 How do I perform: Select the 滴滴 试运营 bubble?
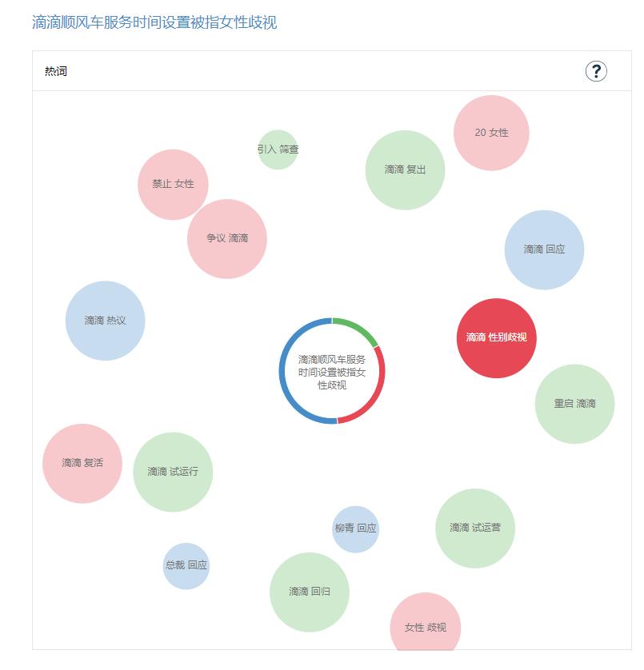475,528
